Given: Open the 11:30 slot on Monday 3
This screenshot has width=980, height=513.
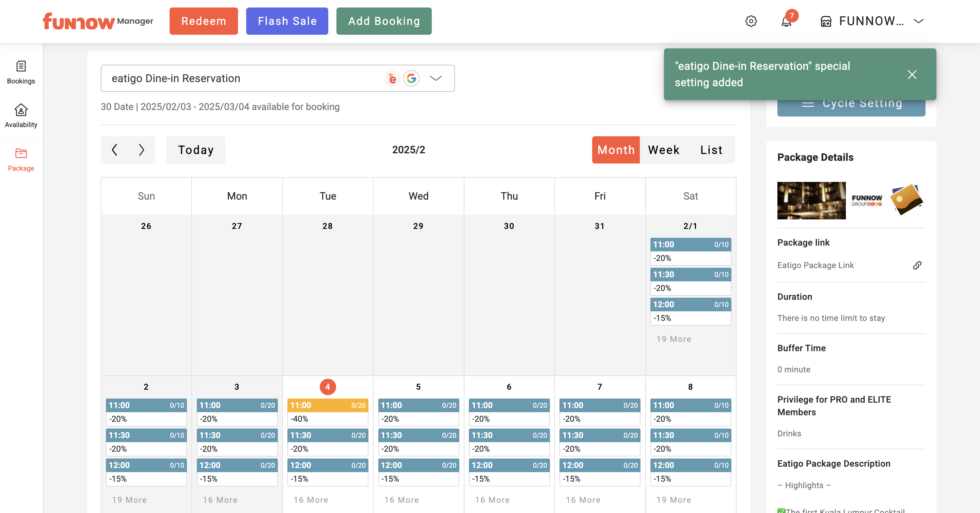Looking at the screenshot, I should (x=237, y=442).
